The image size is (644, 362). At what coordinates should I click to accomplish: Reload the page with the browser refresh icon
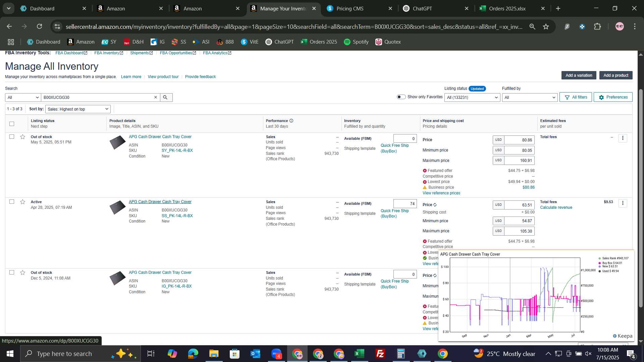[40, 26]
